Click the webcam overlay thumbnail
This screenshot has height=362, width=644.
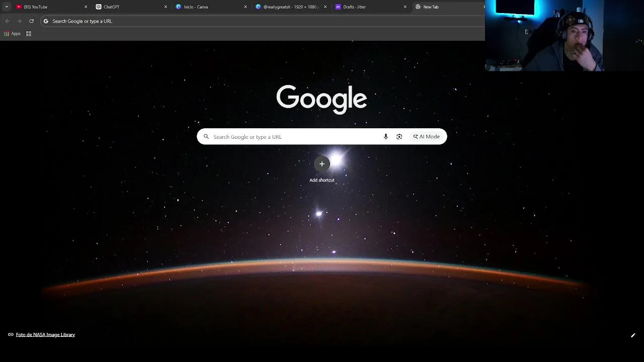565,36
